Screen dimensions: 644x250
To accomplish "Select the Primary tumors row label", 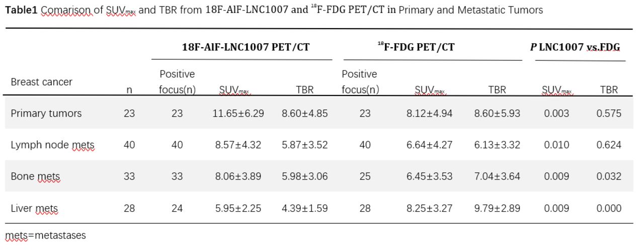I will click(x=46, y=114).
